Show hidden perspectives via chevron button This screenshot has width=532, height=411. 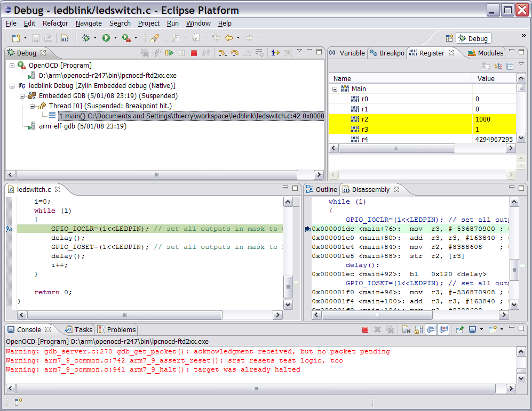523,36
